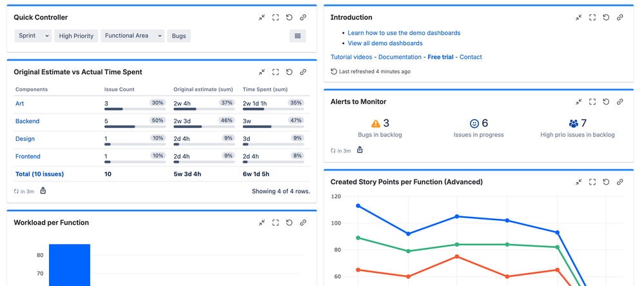Viewport: 644px width, 286px height.
Task: Open the Backend component link
Action: click(x=27, y=121)
